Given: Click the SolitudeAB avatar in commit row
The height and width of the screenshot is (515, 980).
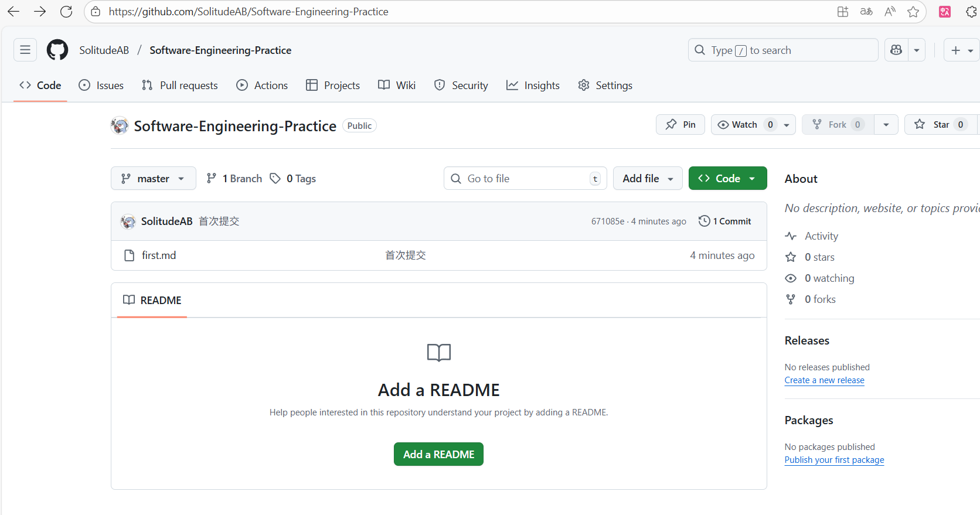Looking at the screenshot, I should (x=128, y=221).
